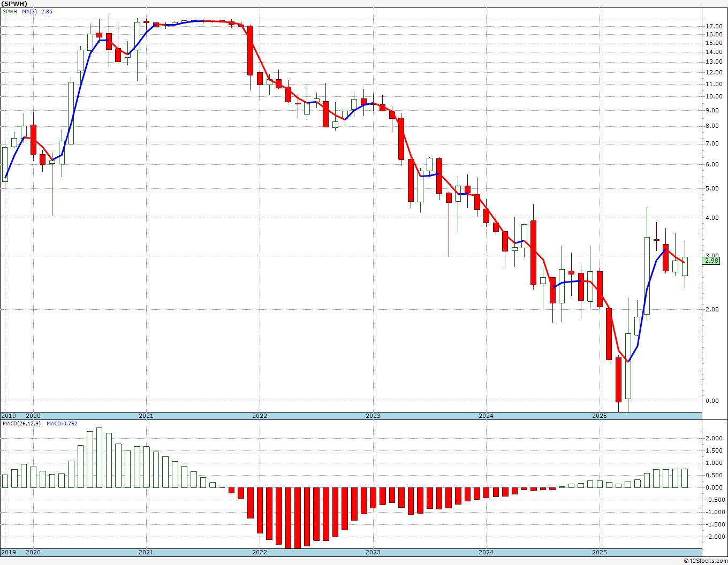Select the 15.00 price axis label
The image size is (728, 565).
[x=713, y=43]
